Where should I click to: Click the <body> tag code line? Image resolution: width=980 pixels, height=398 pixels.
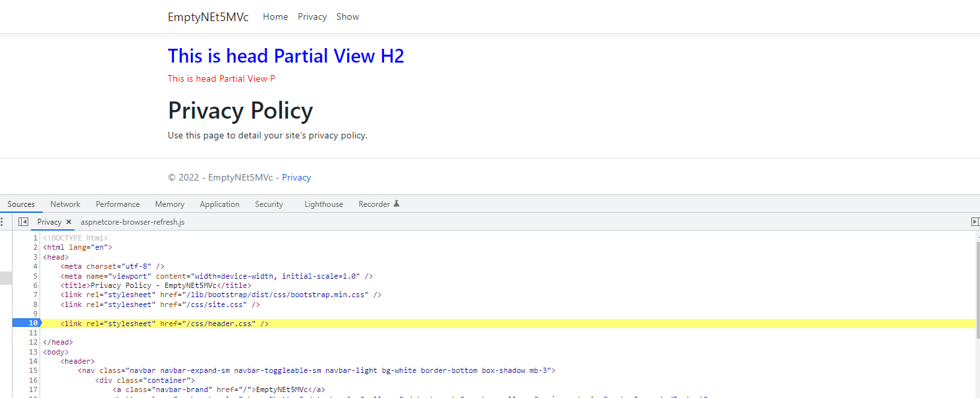coord(56,352)
